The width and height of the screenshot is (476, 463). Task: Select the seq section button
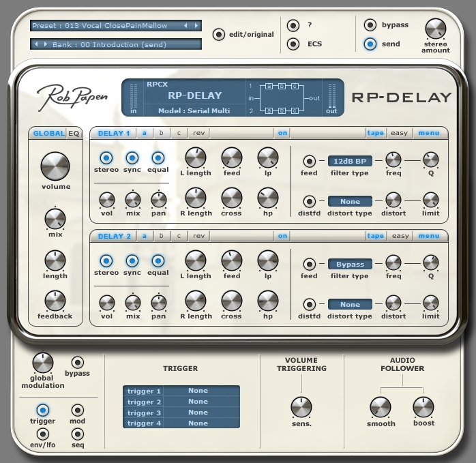click(x=78, y=434)
